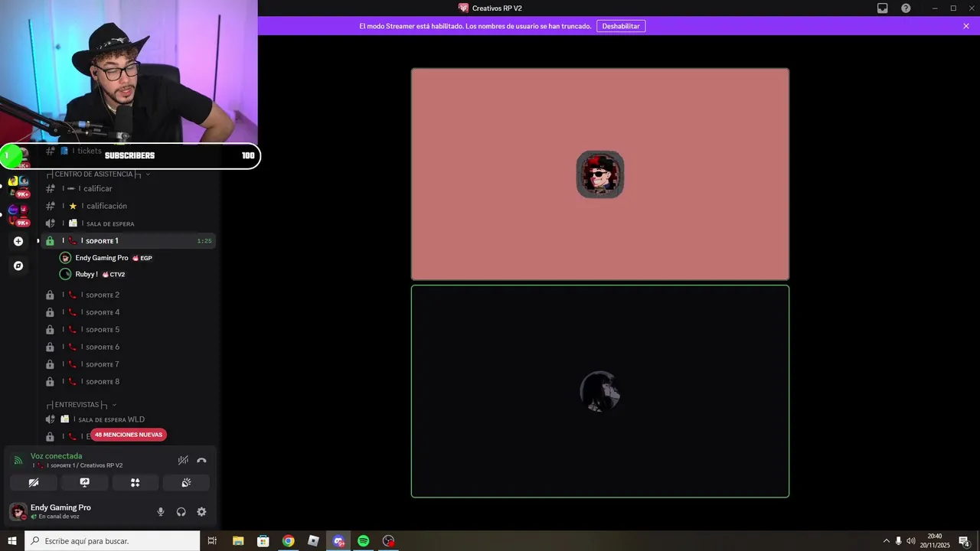
Task: Click the Voz conectada status text
Action: coord(56,456)
